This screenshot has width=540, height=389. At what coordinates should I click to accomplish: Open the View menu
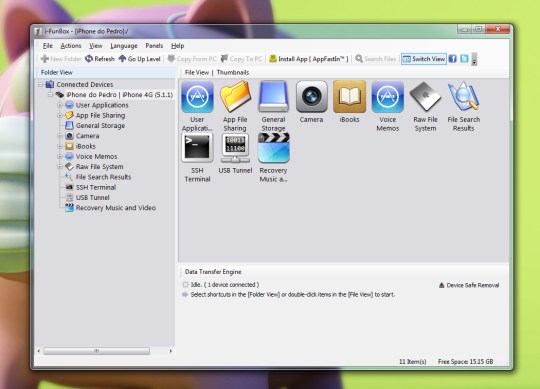(96, 46)
